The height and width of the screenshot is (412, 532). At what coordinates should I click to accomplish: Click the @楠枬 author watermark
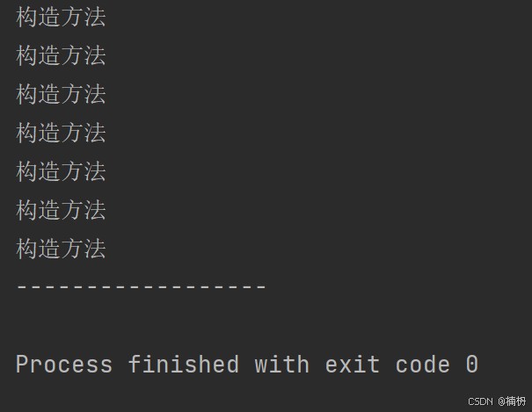(512, 401)
